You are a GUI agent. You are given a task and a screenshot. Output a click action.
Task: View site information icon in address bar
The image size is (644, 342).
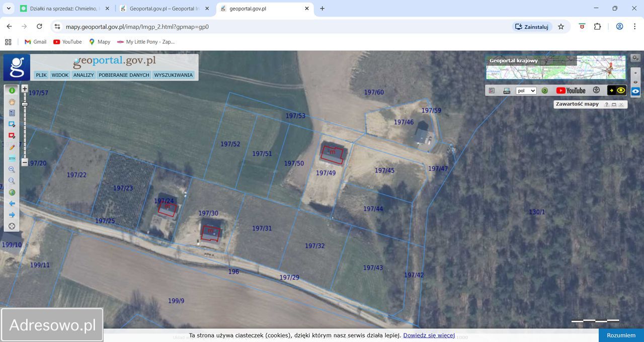coord(57,27)
